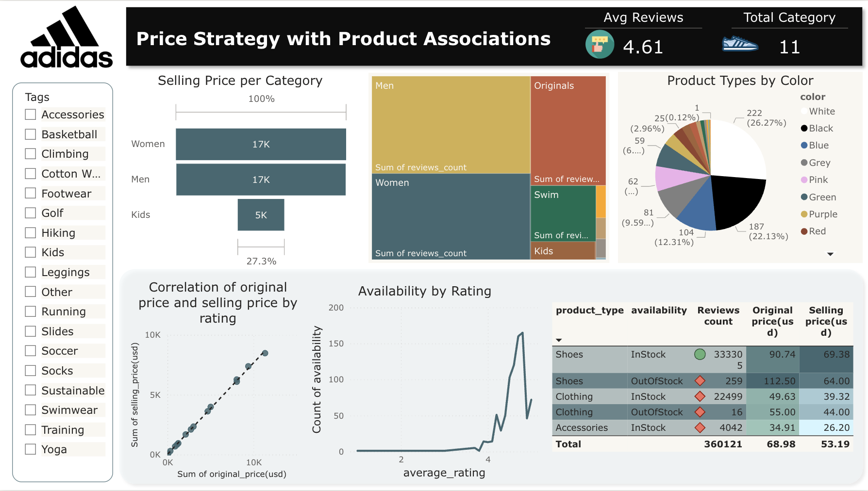Select the Women bar in funnel chart

261,144
